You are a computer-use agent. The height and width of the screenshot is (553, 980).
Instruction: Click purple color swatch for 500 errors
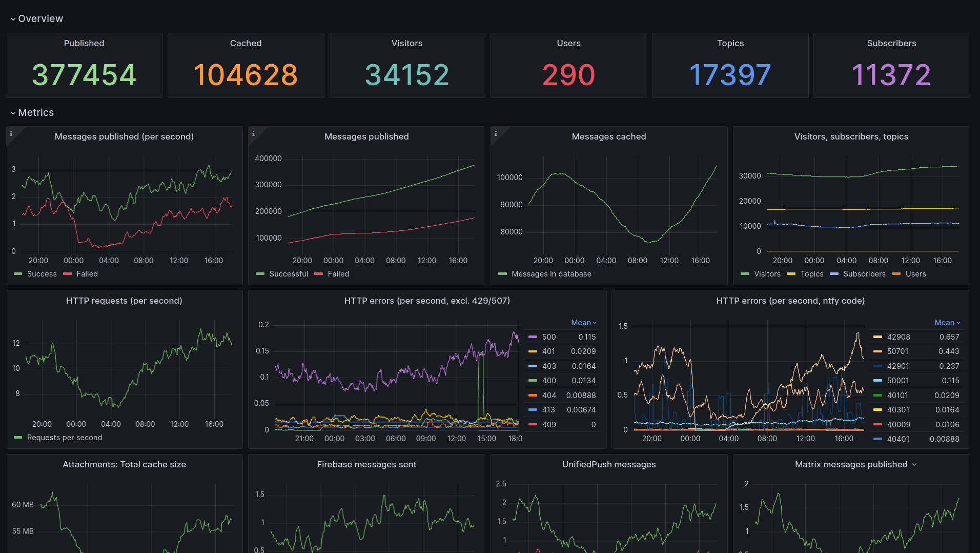click(x=533, y=337)
